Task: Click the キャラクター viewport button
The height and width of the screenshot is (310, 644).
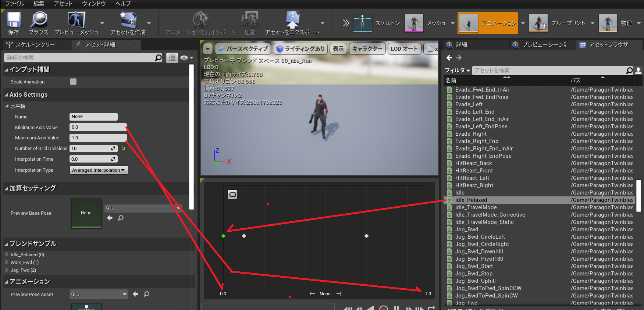Action: 367,49
